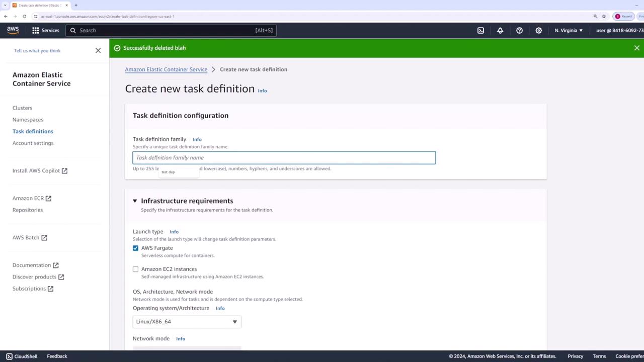Open Info for Launch type

pos(174,232)
